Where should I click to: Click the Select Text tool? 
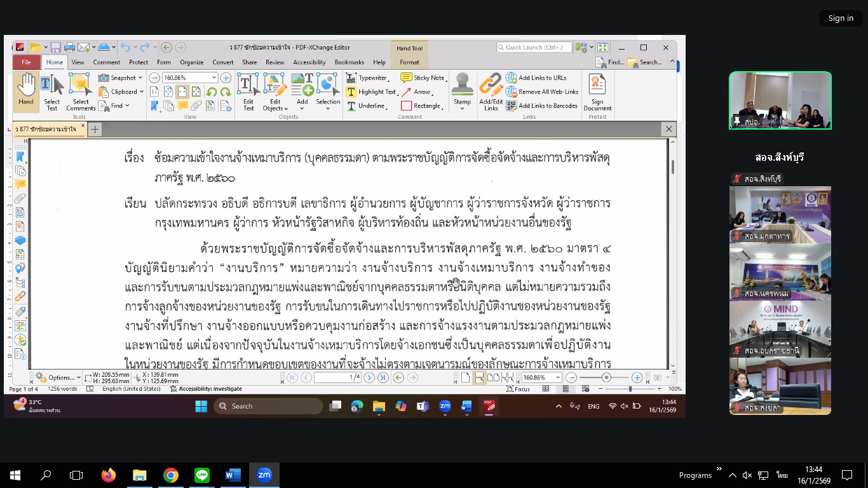pos(52,91)
